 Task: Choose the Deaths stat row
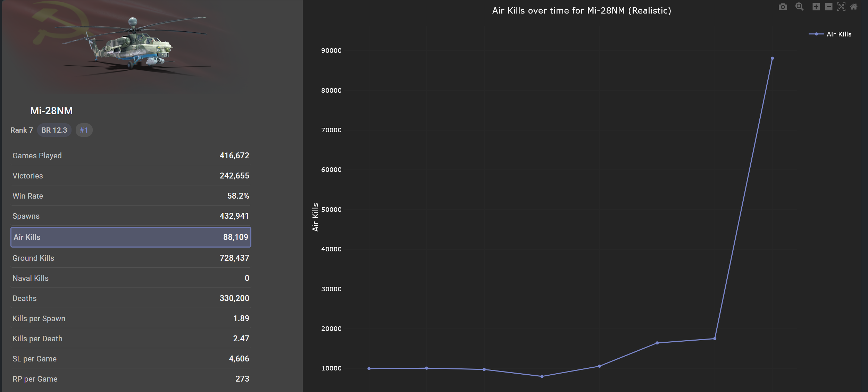point(131,298)
